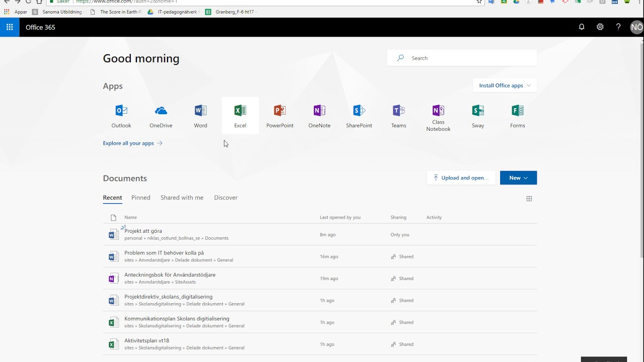Image resolution: width=644 pixels, height=362 pixels.
Task: Click the 16m ago timestamp
Action: pos(329,256)
